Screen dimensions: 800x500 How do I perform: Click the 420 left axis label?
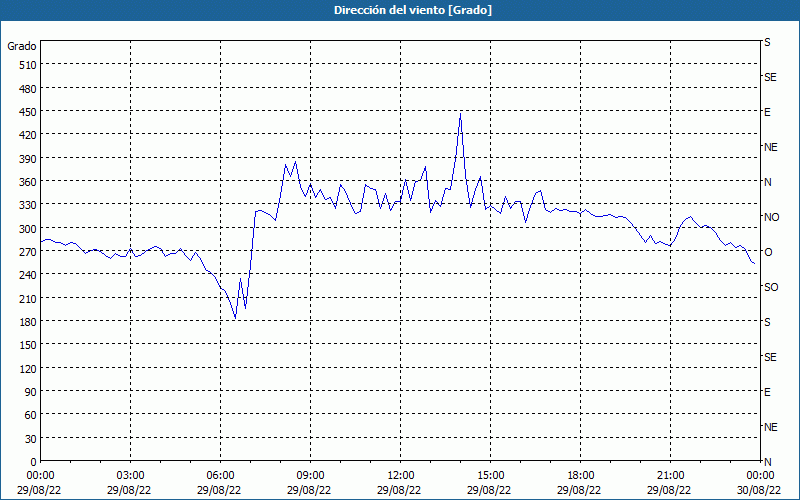[28, 135]
